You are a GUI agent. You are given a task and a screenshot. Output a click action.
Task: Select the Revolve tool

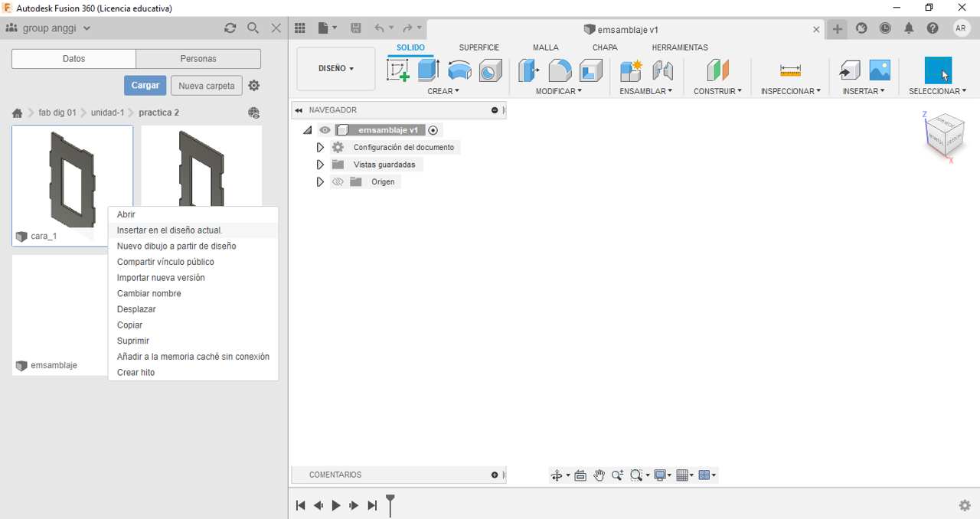pos(459,70)
